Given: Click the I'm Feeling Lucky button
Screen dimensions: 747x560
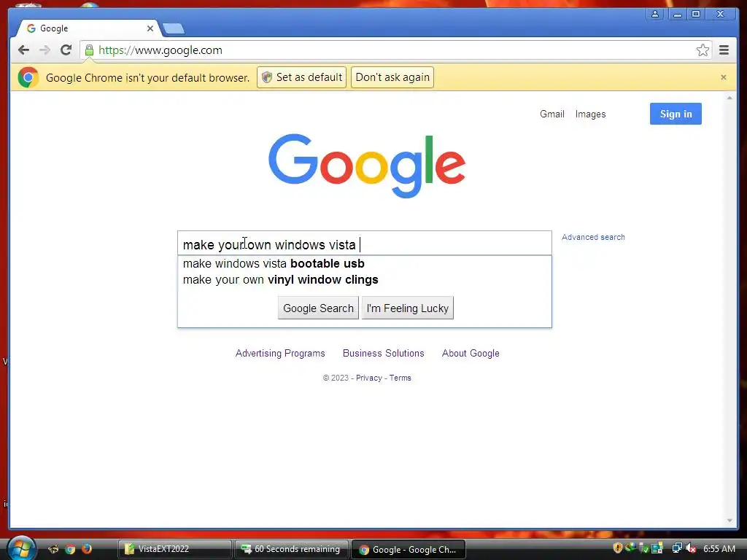Looking at the screenshot, I should (407, 308).
